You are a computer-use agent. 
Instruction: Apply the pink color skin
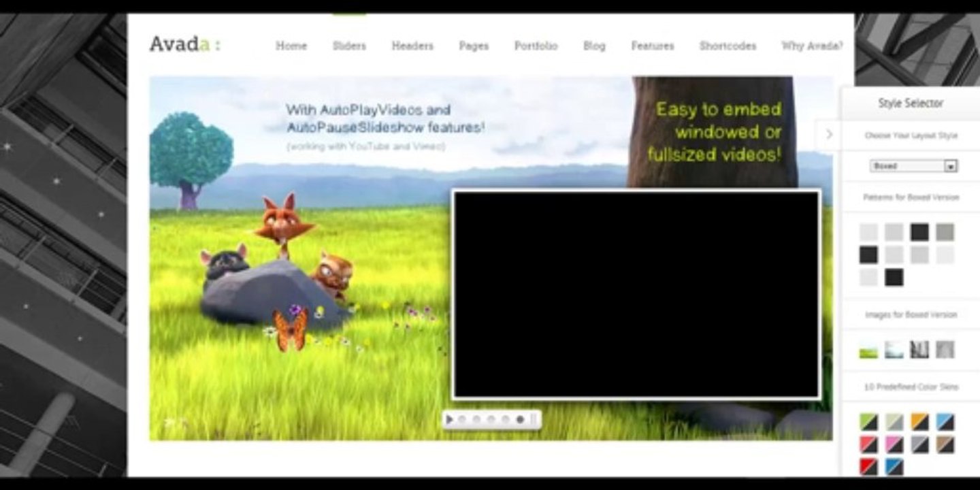(894, 444)
